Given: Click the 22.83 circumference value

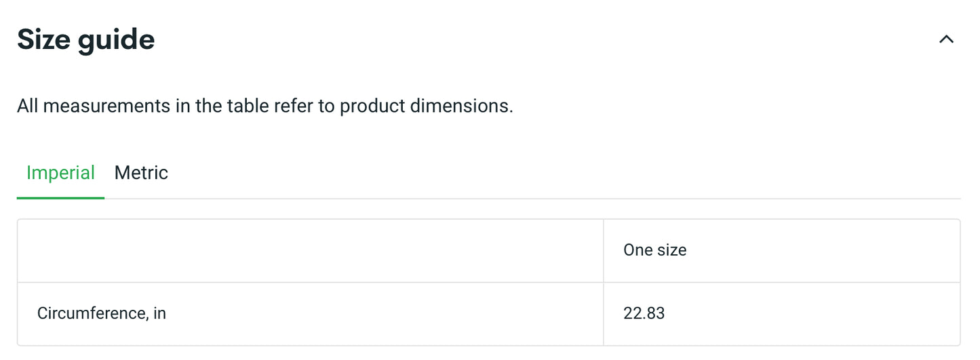Looking at the screenshot, I should (x=644, y=313).
